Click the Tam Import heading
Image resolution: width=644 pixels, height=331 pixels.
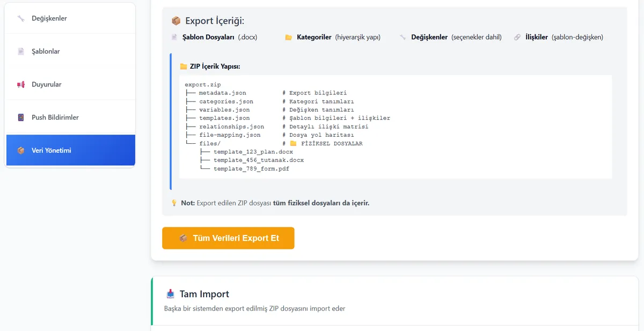click(204, 294)
